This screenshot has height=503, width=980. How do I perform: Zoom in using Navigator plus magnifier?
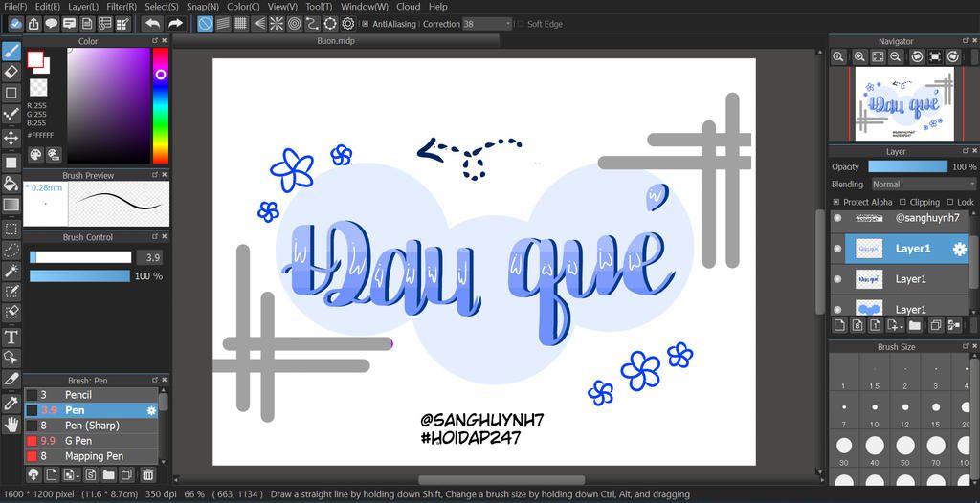point(860,56)
